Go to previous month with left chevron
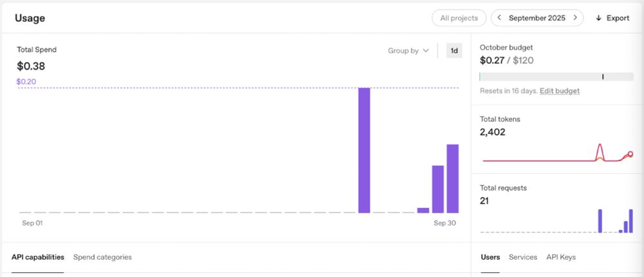644x277 pixels. pyautogui.click(x=499, y=17)
